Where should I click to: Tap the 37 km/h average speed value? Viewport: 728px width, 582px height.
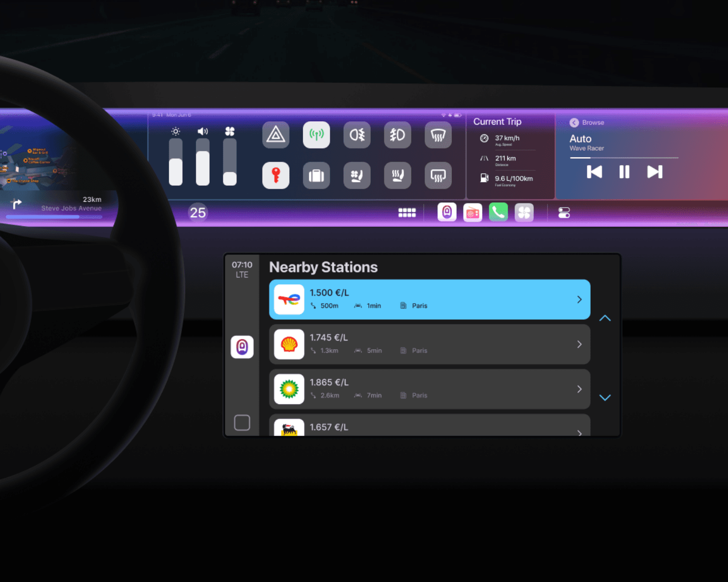click(507, 138)
